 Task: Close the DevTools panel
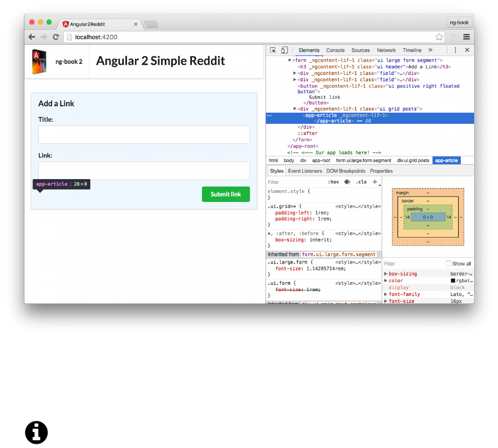[x=467, y=50]
